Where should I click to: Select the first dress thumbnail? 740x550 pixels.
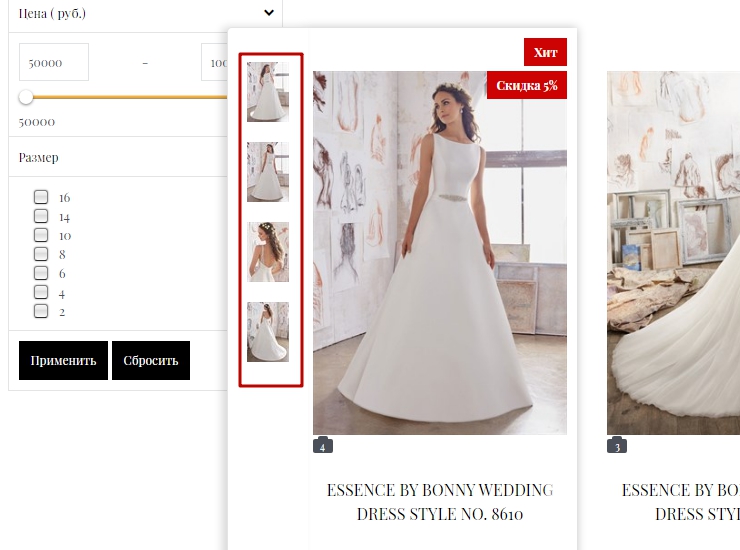[x=268, y=92]
